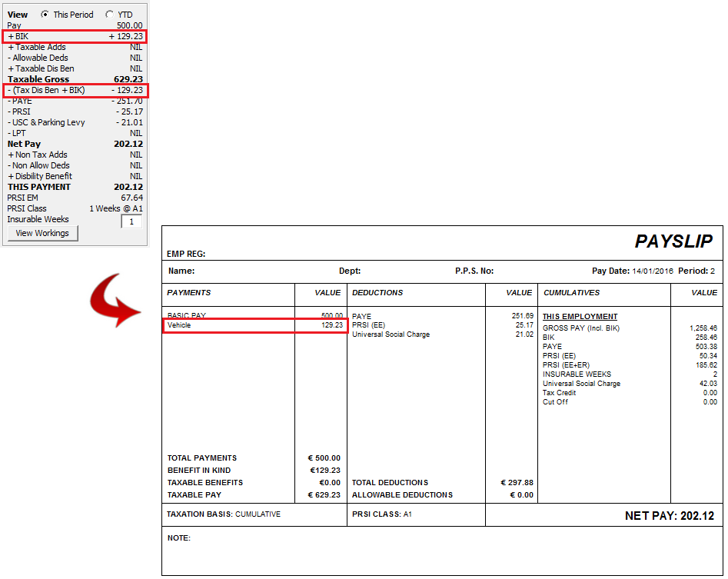This screenshot has width=728, height=579.
Task: Select the highlighted + BIK row
Action: (x=75, y=36)
